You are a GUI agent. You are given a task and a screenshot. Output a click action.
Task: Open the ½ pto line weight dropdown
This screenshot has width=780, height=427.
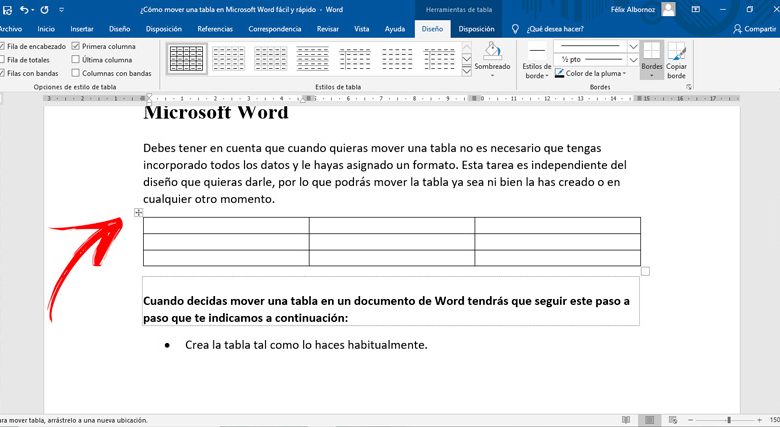point(633,60)
